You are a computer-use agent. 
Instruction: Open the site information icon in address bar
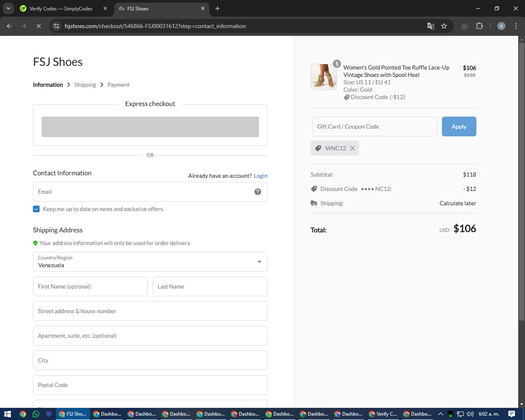coord(56,26)
